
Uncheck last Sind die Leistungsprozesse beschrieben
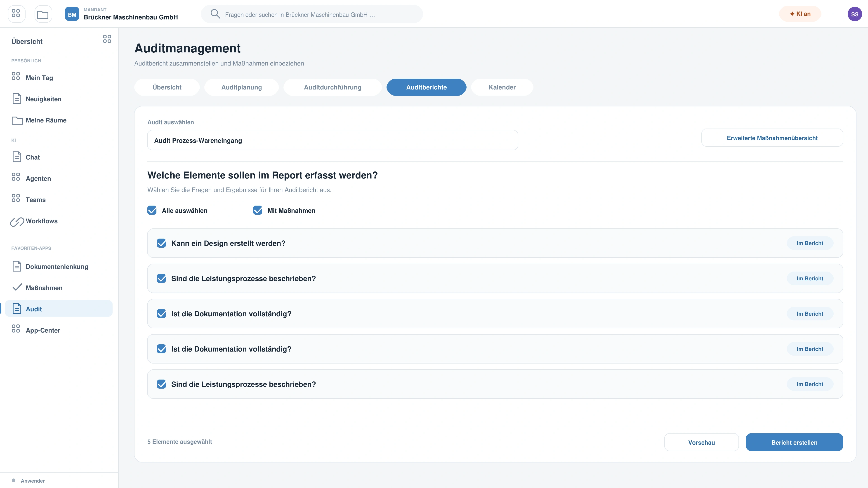coord(161,384)
